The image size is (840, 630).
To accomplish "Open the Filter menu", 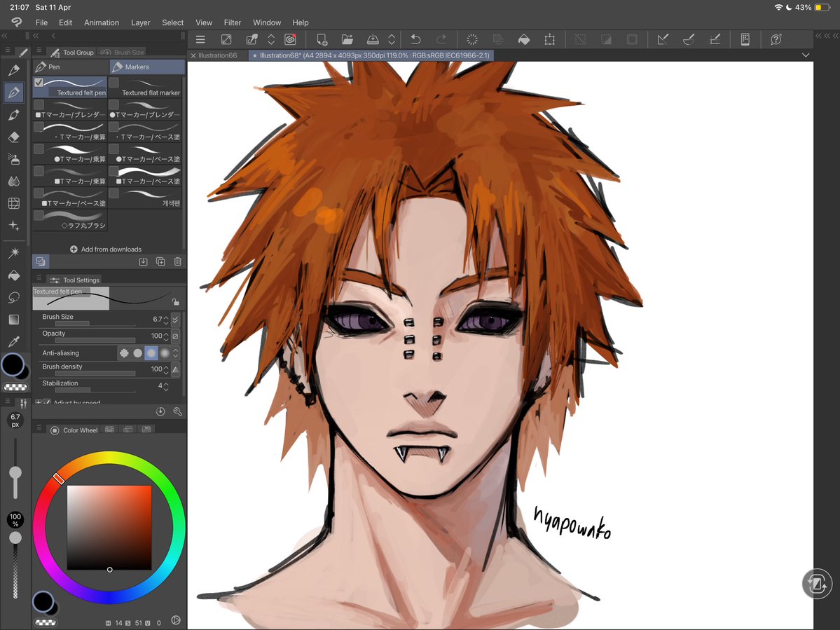I will coord(233,22).
